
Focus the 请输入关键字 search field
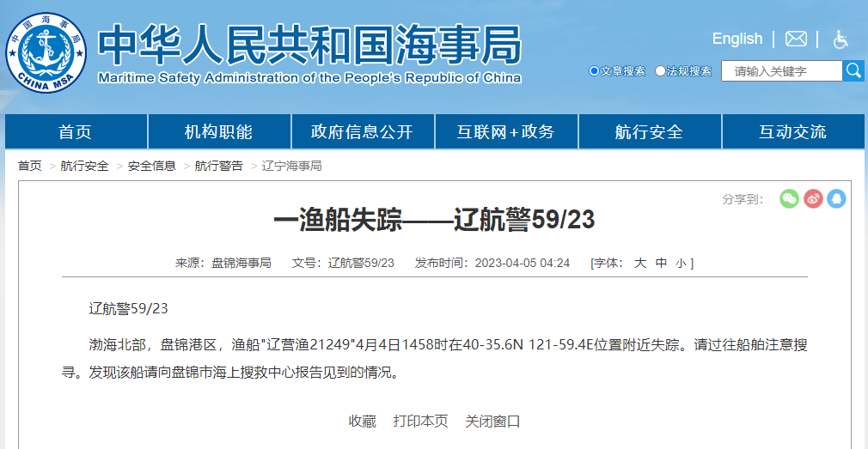tap(782, 70)
